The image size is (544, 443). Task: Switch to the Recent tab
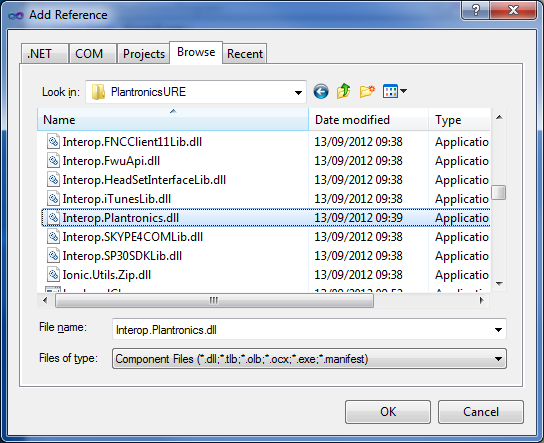pyautogui.click(x=245, y=54)
